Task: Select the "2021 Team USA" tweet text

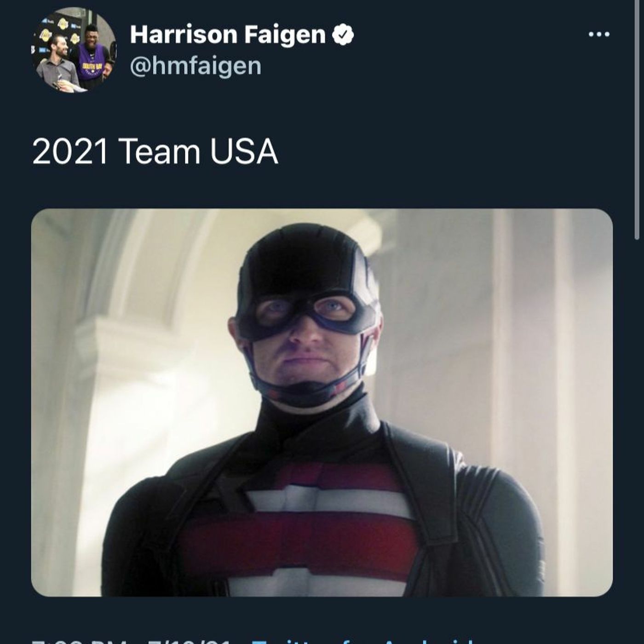Action: pos(155,152)
